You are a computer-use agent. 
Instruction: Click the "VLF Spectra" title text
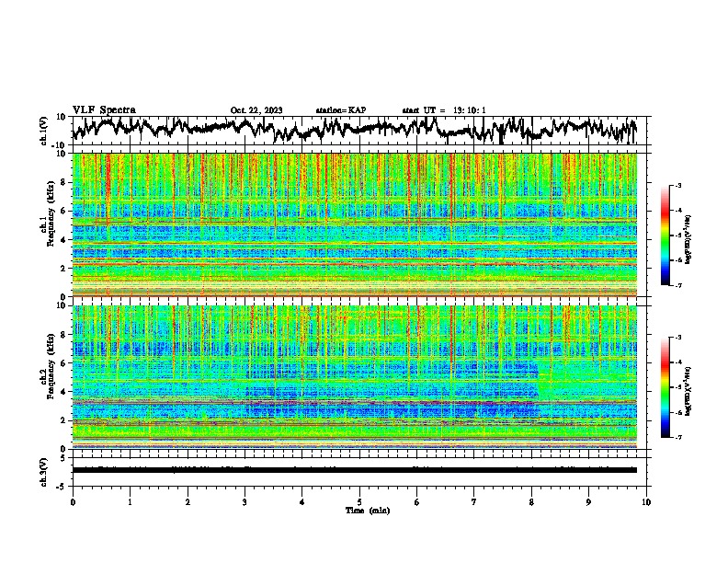point(104,109)
